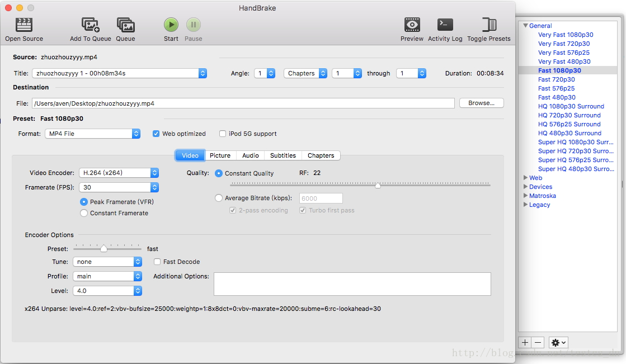Add a new preset with plus button

pyautogui.click(x=525, y=342)
